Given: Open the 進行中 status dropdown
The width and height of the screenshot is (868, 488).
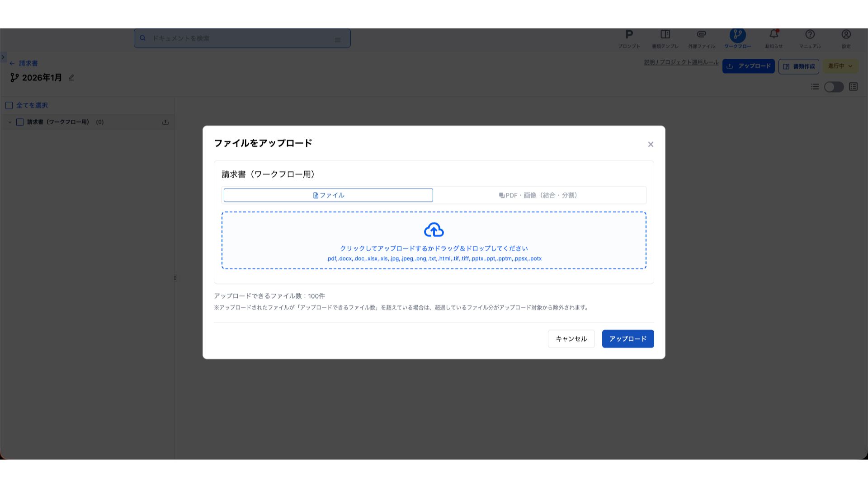Looking at the screenshot, I should (x=840, y=66).
